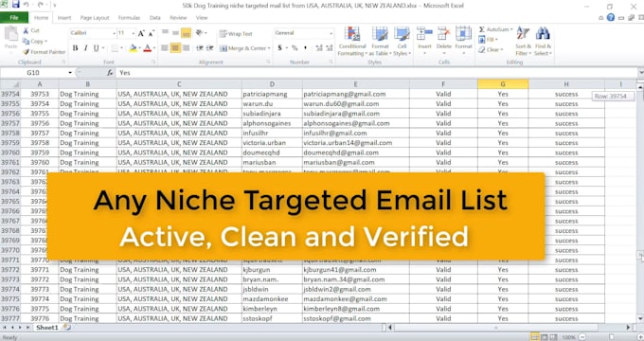Open Cell Styles gallery
644x341 pixels.
pyautogui.click(x=402, y=41)
